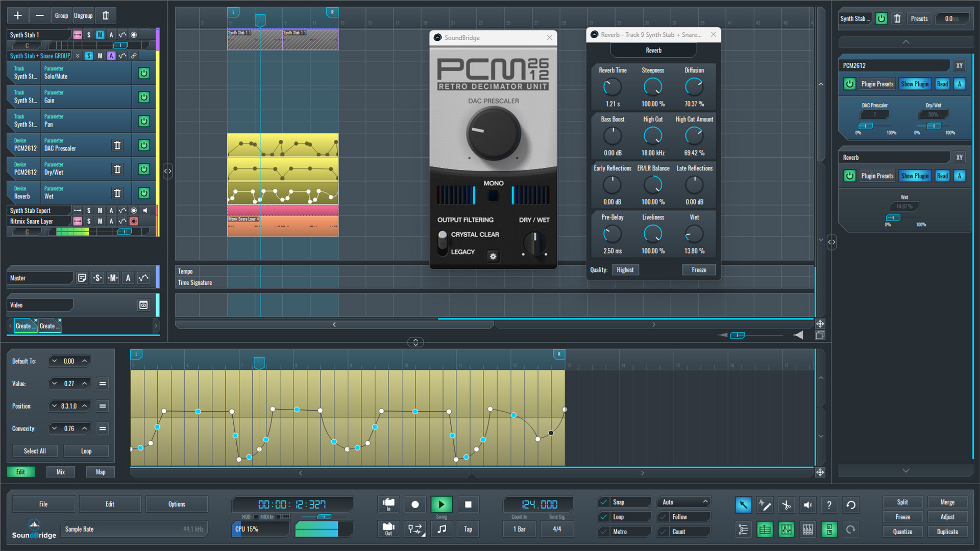Image resolution: width=980 pixels, height=551 pixels.
Task: Click Select All in automation editor
Action: click(x=35, y=451)
